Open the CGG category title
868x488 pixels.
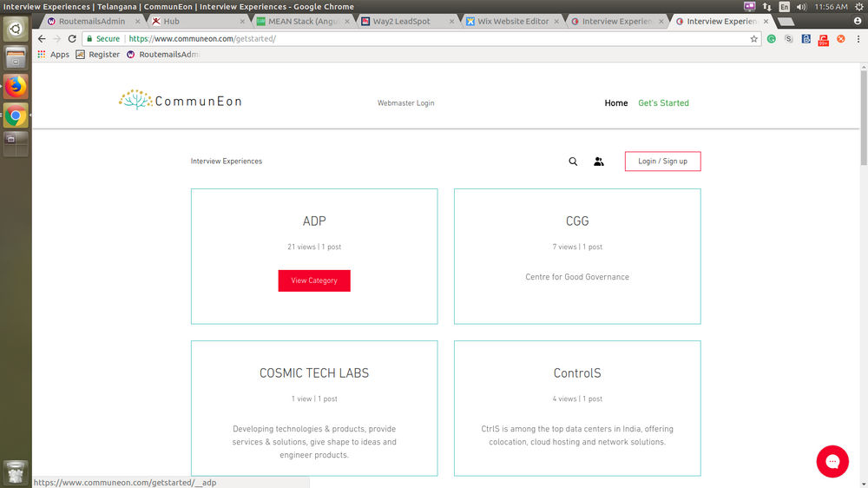pos(577,221)
